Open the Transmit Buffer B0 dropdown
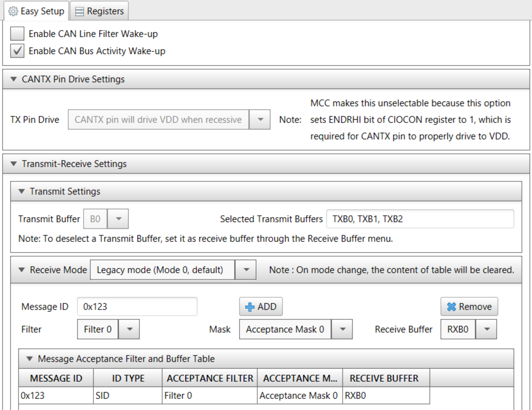This screenshot has height=410, width=532. tap(118, 219)
